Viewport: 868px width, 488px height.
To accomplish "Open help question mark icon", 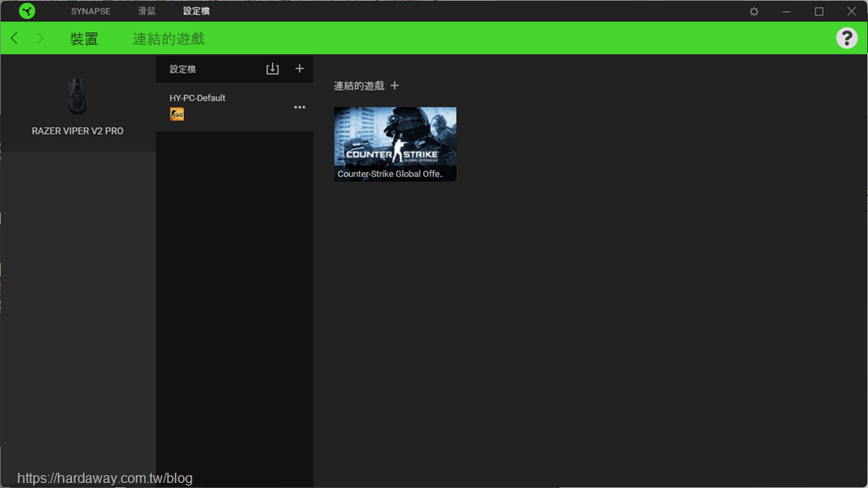I will pyautogui.click(x=847, y=38).
